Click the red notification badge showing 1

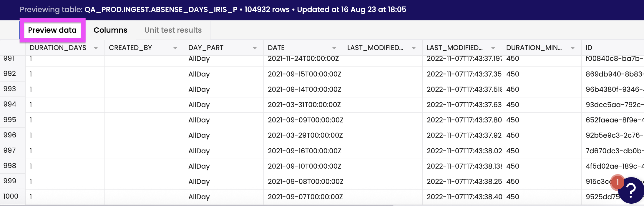617,182
